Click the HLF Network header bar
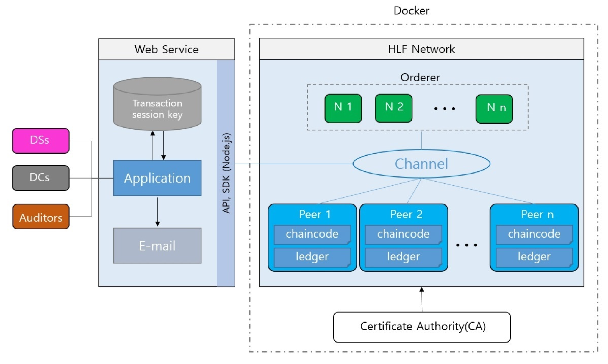This screenshot has width=608, height=364. [x=421, y=49]
